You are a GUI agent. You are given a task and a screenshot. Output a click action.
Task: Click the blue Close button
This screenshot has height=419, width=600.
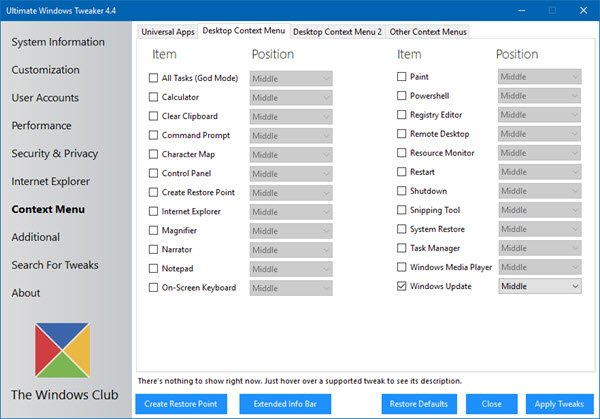point(491,404)
